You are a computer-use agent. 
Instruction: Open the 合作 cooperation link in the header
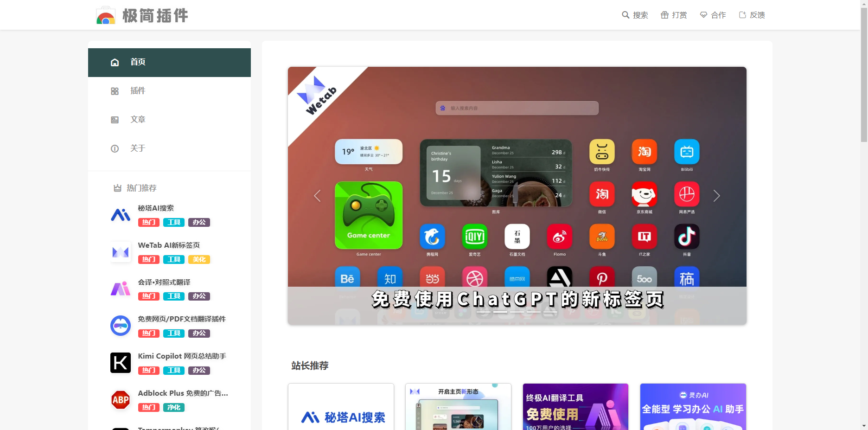pos(713,15)
